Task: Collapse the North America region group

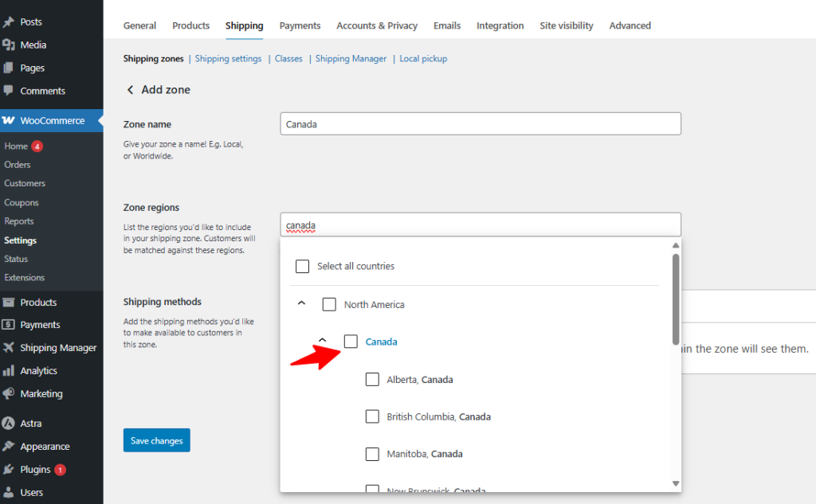Action: [301, 303]
